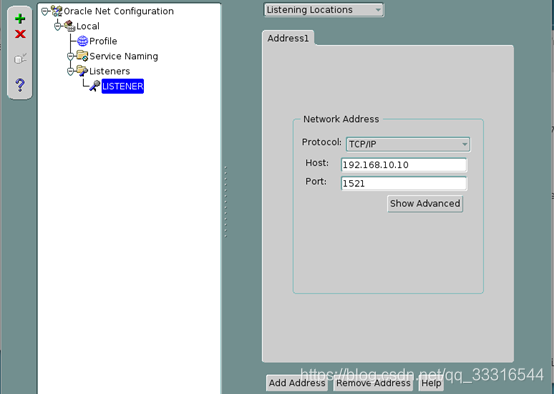Click the Profile globe icon
The image size is (554, 394).
tap(82, 41)
